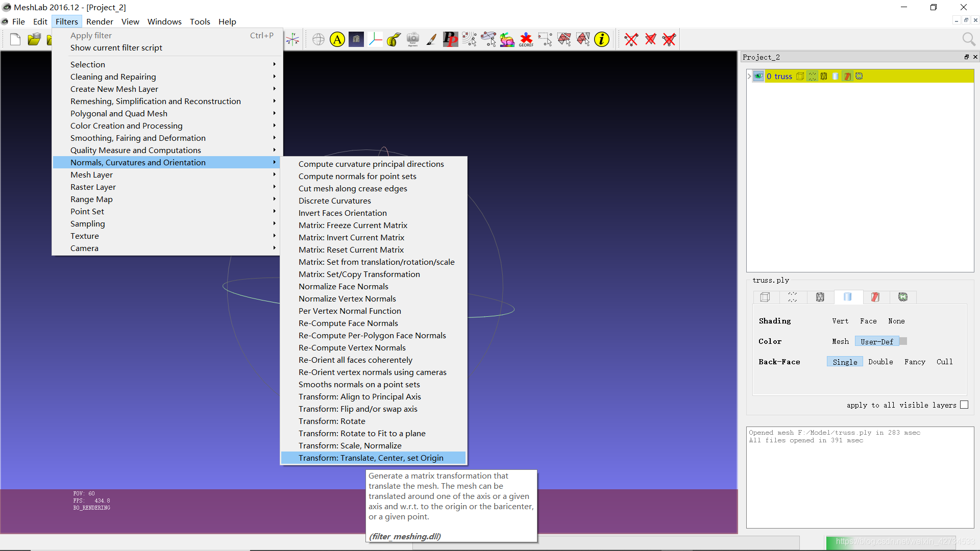Click the GEOREF referencing tool icon
The height and width of the screenshot is (551, 980).
coord(526,39)
